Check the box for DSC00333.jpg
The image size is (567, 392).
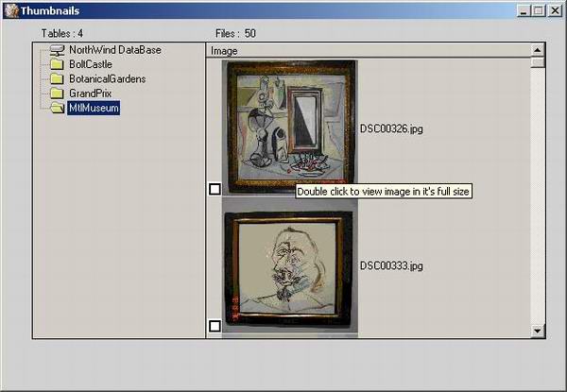point(215,326)
